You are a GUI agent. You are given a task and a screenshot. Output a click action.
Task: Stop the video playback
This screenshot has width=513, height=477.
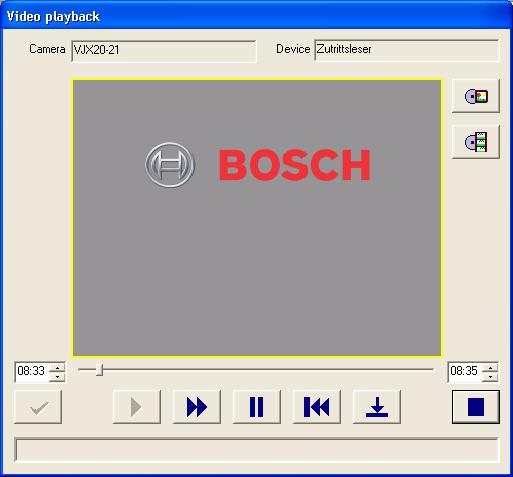[x=476, y=407]
